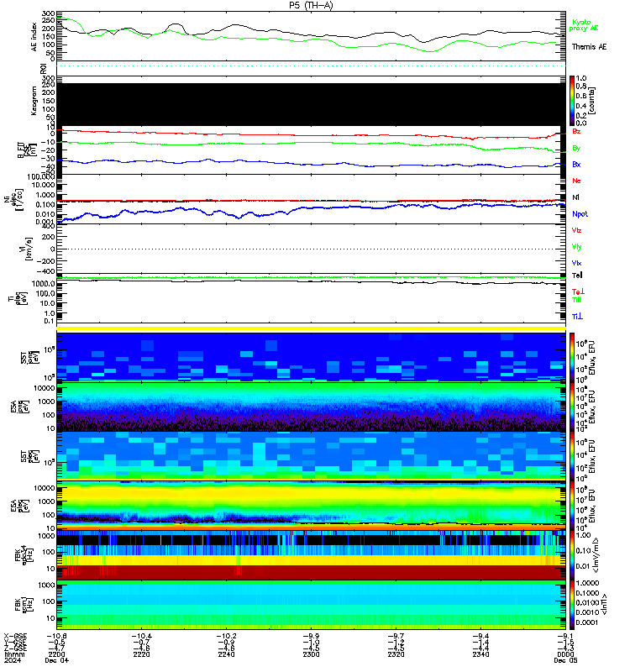Select the X-GSE position row label
This screenshot has width=630, height=672.
coord(15,636)
